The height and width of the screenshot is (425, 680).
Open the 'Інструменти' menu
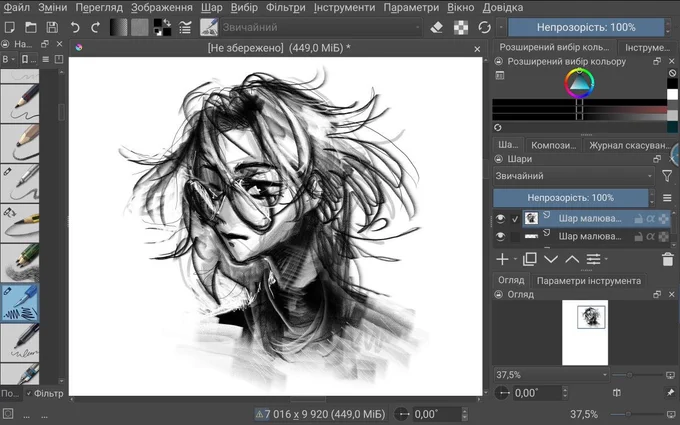click(x=344, y=7)
